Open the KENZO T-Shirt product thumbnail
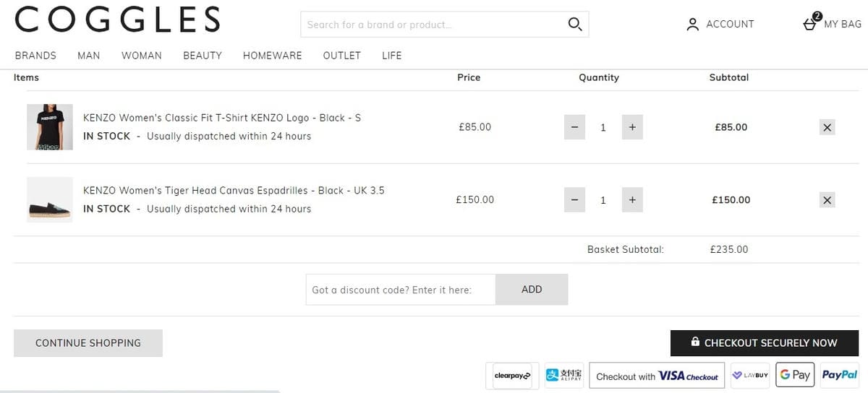 (50, 127)
